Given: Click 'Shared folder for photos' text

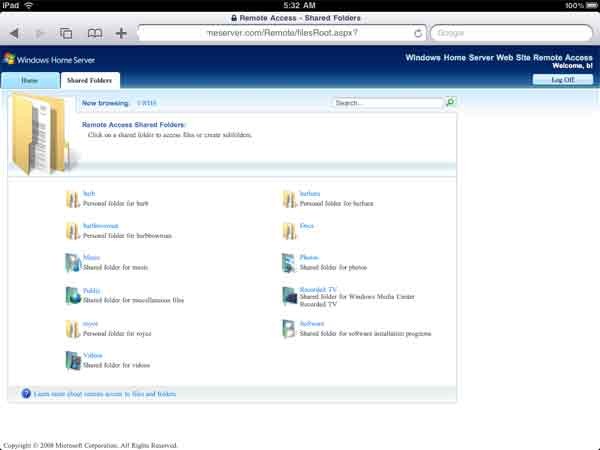Looking at the screenshot, I should coord(333,267).
